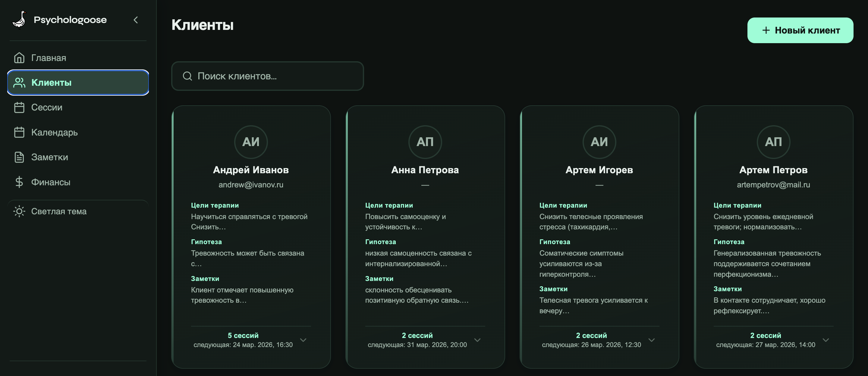Viewport: 868px width, 376px height.
Task: Expand sessions chevron on Артем Игорев card
Action: tap(652, 340)
